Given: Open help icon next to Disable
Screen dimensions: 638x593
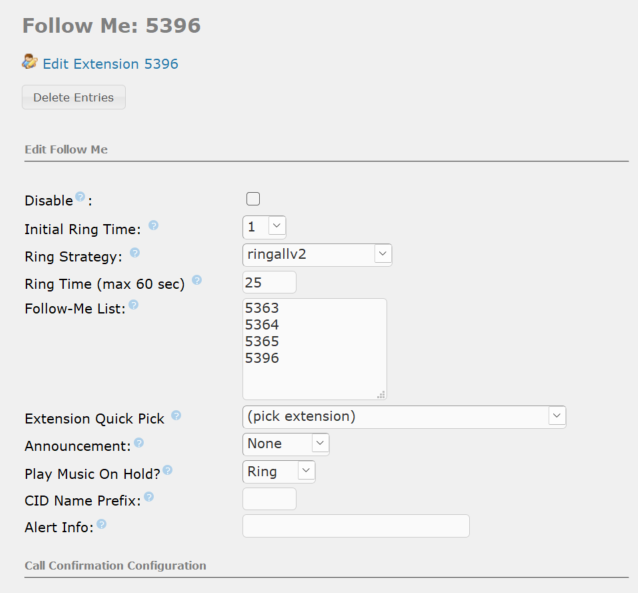Looking at the screenshot, I should point(81,197).
